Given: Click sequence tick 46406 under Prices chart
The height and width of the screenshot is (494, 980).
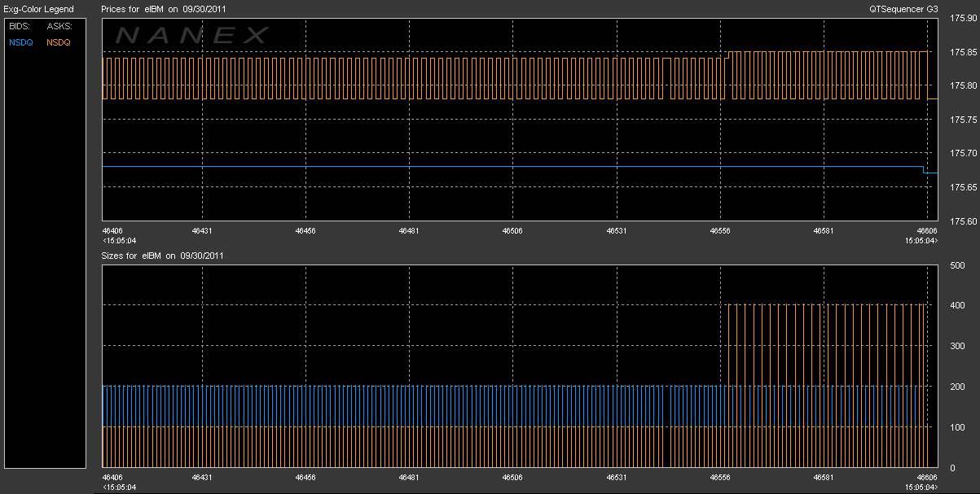Looking at the screenshot, I should 113,231.
